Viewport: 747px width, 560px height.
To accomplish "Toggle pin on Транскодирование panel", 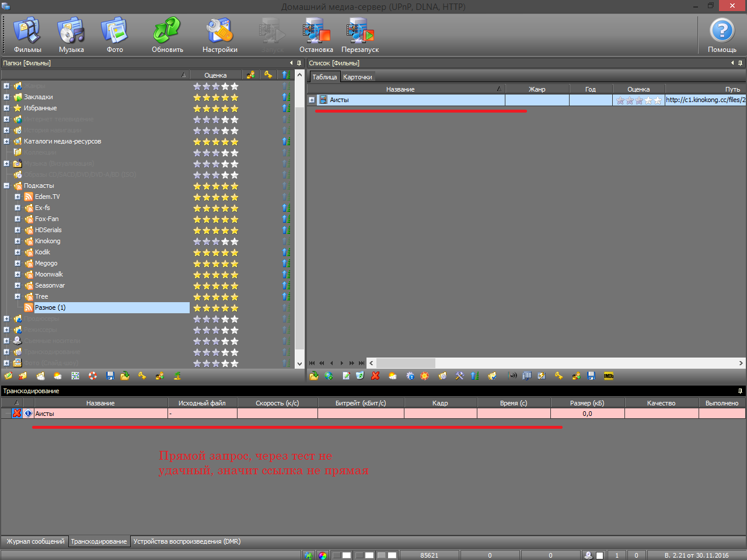I will (x=740, y=391).
